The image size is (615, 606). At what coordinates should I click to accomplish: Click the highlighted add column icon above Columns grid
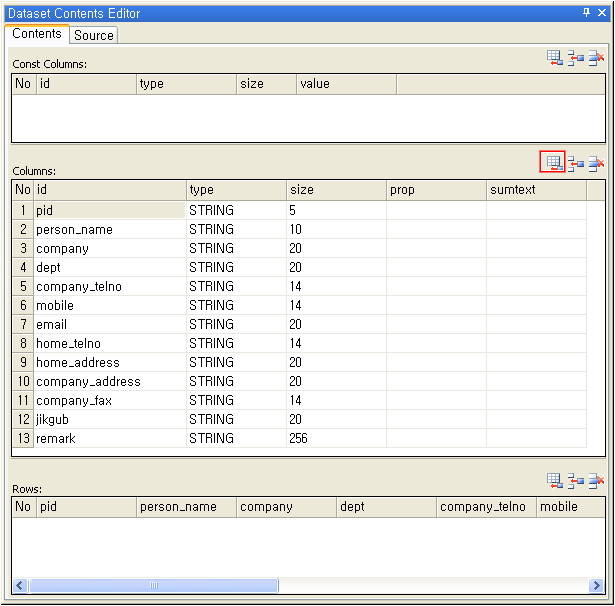[x=553, y=163]
